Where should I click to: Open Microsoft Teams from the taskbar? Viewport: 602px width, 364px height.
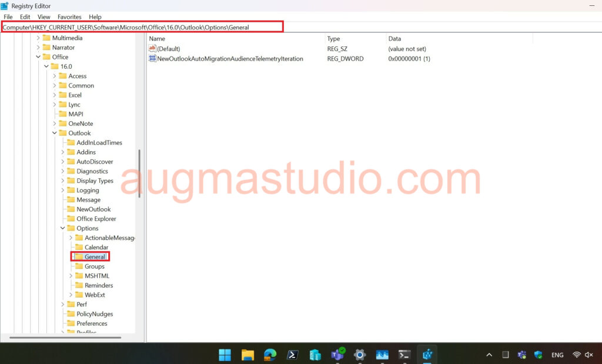[337, 355]
